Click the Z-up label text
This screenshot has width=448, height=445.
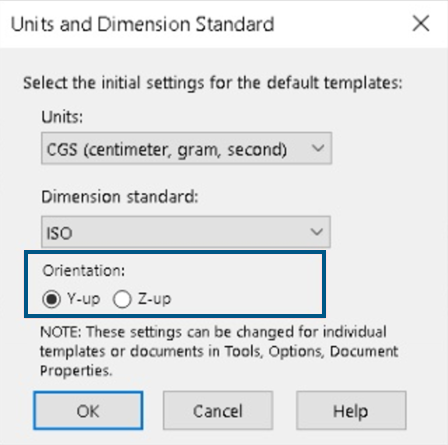pyautogui.click(x=154, y=298)
